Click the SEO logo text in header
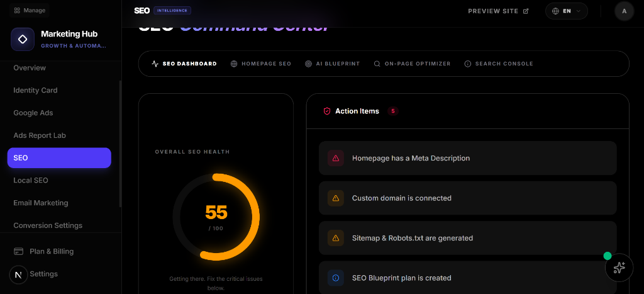The width and height of the screenshot is (644, 294). pyautogui.click(x=142, y=11)
